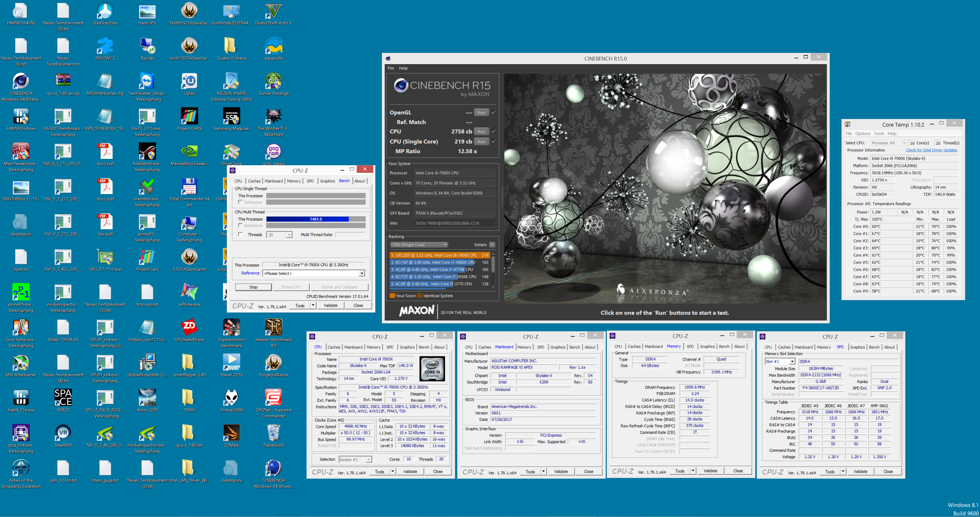The width and height of the screenshot is (980, 517).
Task: Toggle the CPU test checkmark in Cinebench
Action: [493, 131]
